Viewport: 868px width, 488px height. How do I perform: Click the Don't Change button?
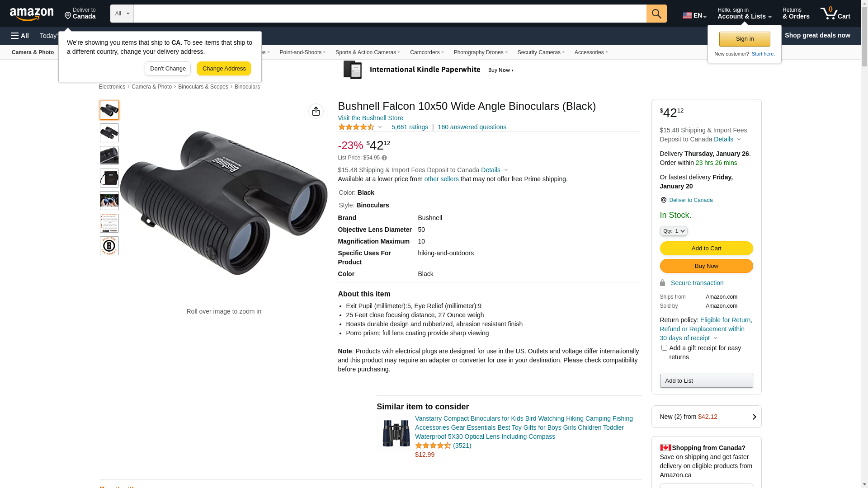168,69
